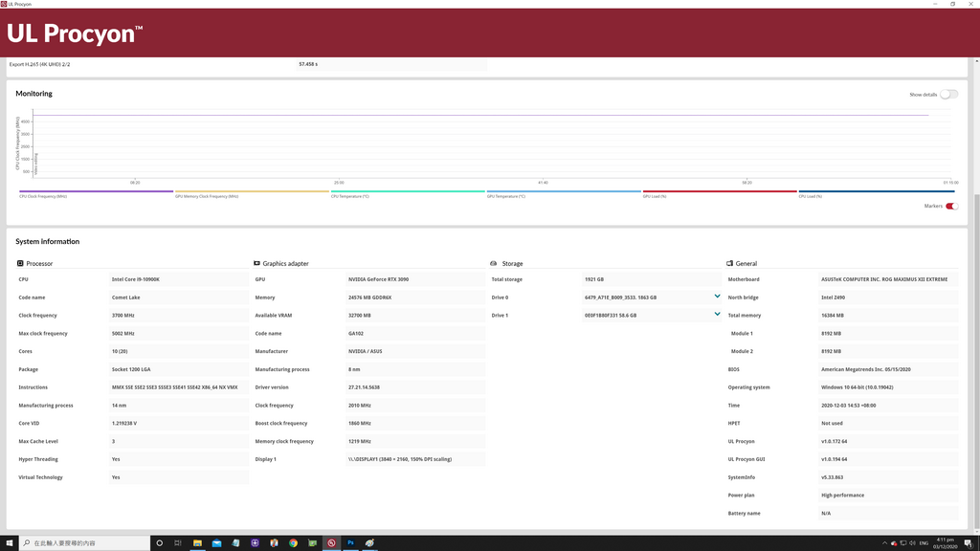Viewport: 980px width, 551px height.
Task: Turn off the Markers switch
Action: 951,207
